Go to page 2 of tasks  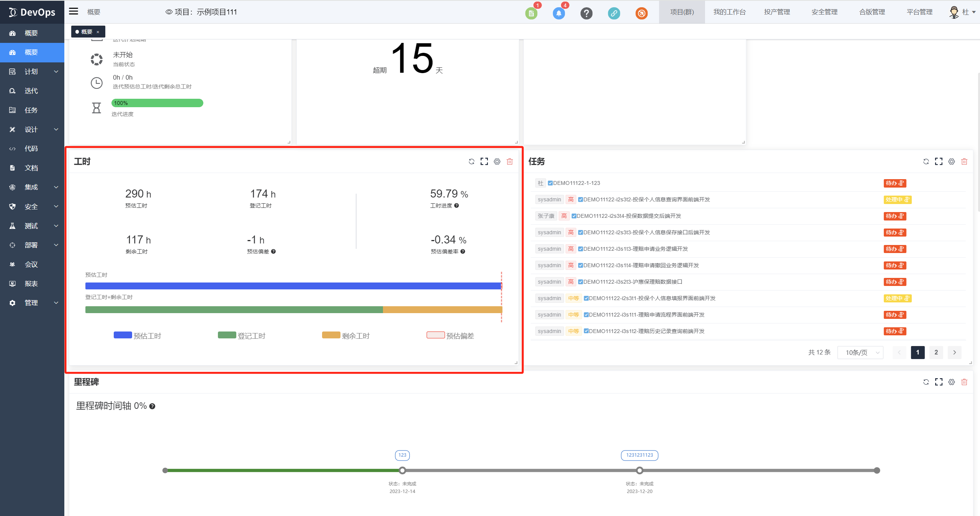(x=936, y=353)
